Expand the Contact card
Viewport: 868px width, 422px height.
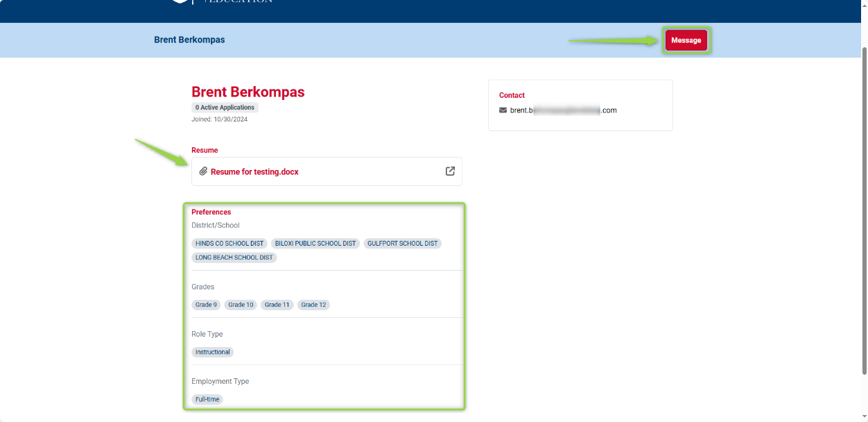[511, 95]
